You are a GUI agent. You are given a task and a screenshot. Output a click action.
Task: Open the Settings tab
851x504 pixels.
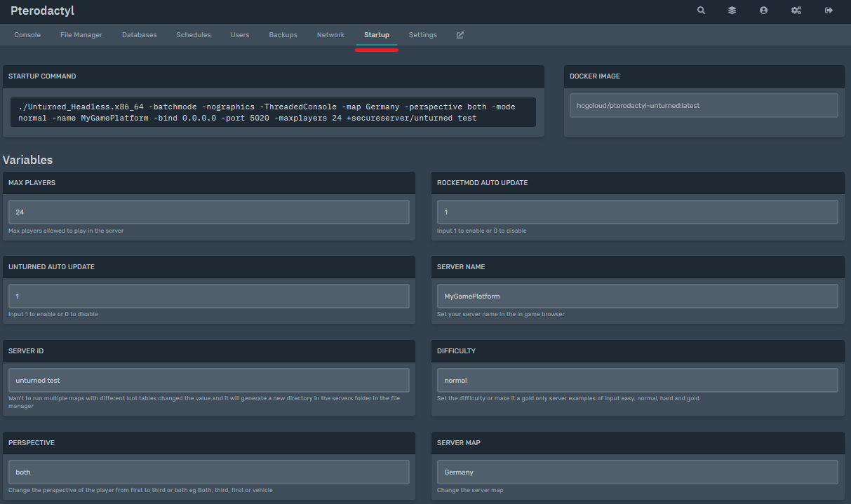(x=423, y=35)
